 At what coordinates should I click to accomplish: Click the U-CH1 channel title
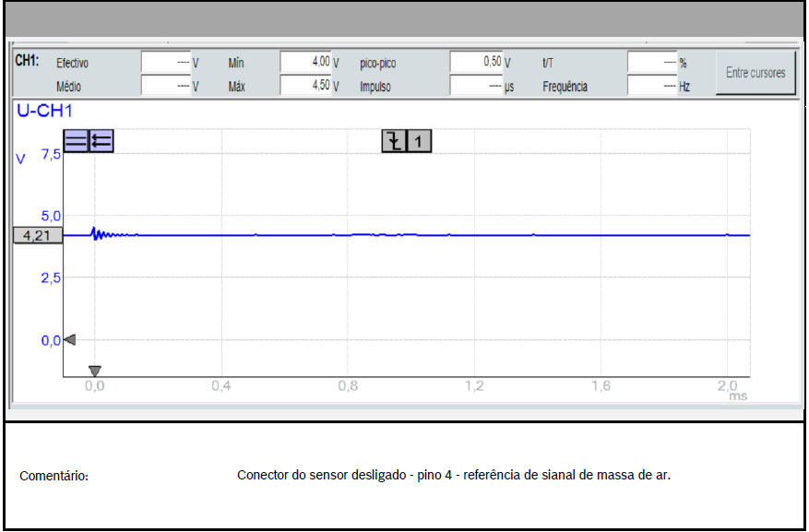[44, 112]
